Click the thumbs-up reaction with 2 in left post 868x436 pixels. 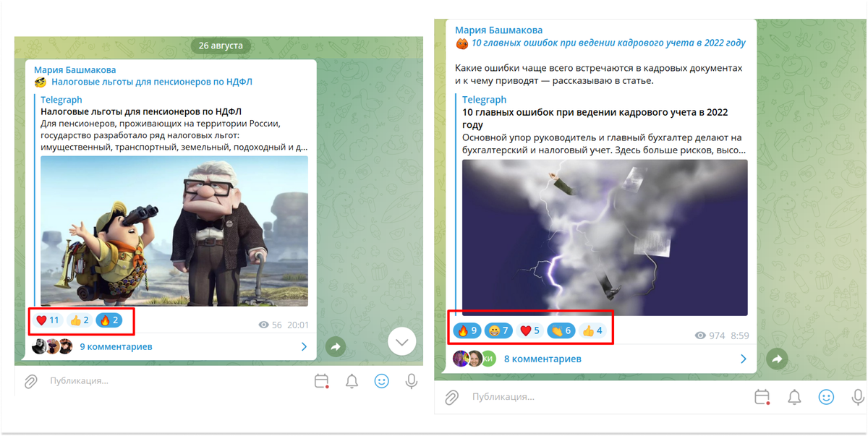(79, 320)
